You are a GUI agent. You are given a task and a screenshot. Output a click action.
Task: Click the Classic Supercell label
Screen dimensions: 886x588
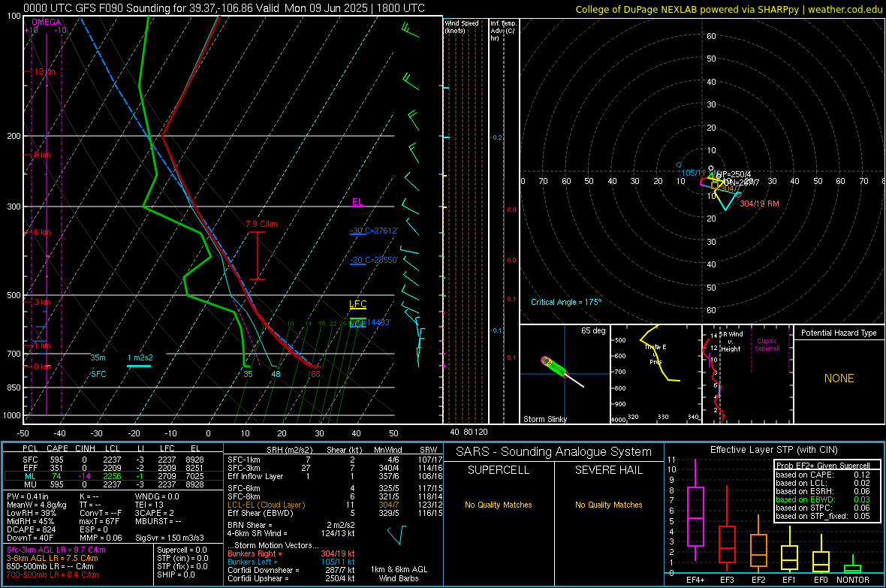coord(767,345)
